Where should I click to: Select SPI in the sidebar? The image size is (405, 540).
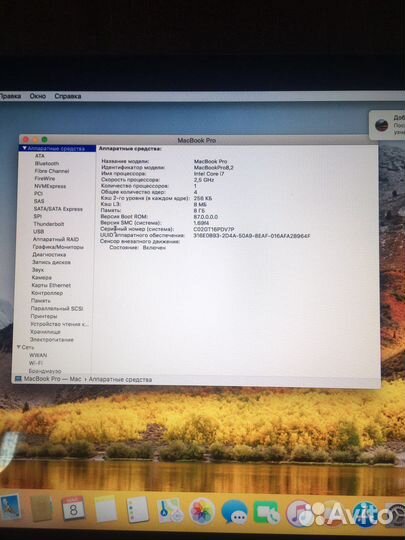click(38, 216)
